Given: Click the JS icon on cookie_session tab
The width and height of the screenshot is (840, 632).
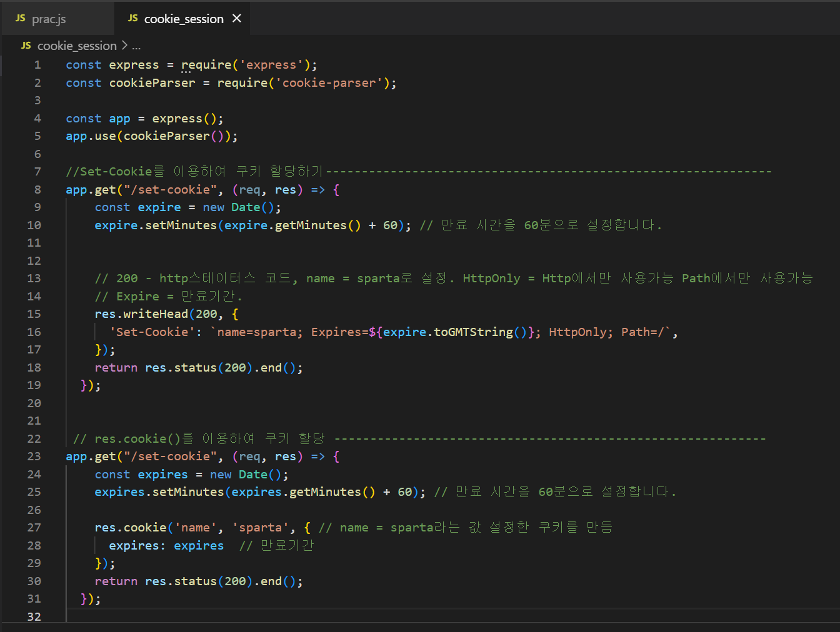Looking at the screenshot, I should [x=133, y=19].
